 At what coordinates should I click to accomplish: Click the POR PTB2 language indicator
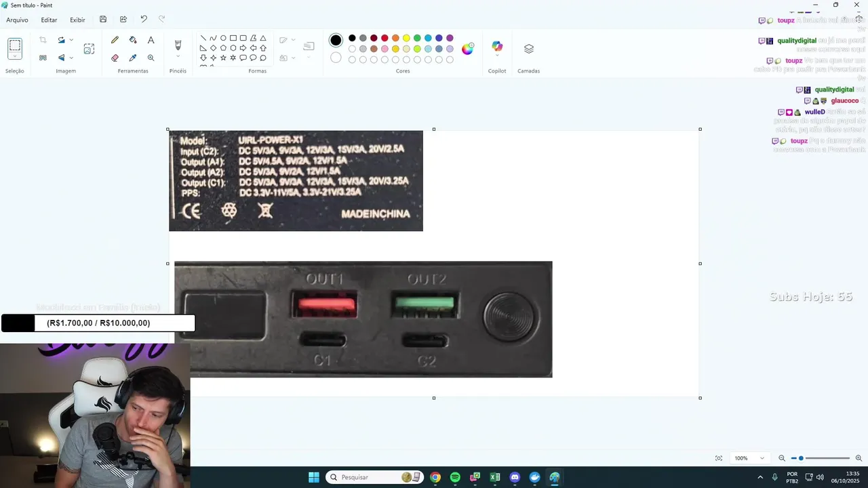tap(792, 477)
